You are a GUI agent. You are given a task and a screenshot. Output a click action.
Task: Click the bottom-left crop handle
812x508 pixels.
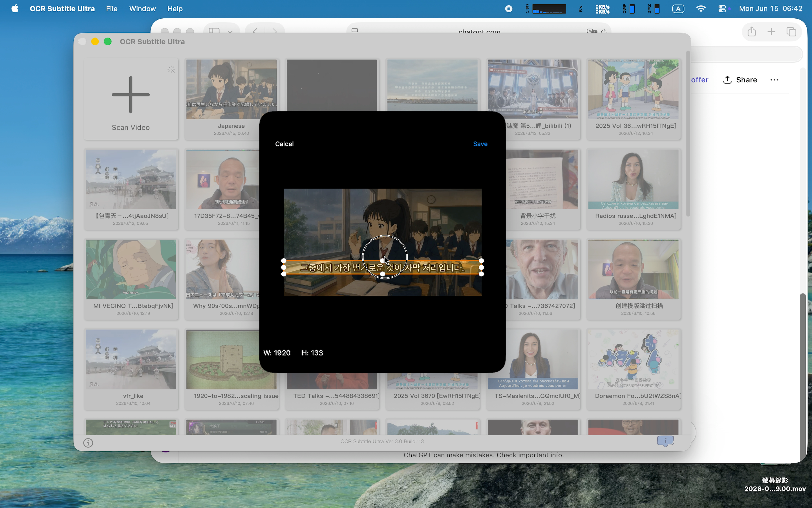tap(284, 274)
